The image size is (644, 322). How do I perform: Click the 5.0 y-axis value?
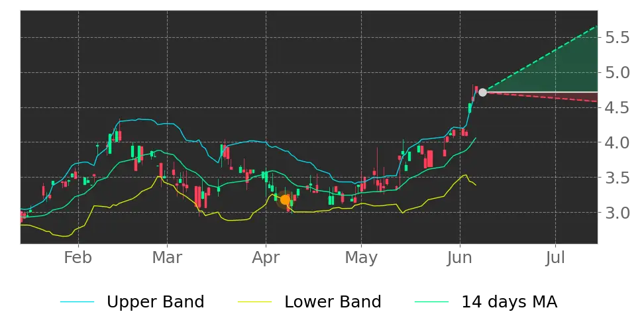click(617, 73)
